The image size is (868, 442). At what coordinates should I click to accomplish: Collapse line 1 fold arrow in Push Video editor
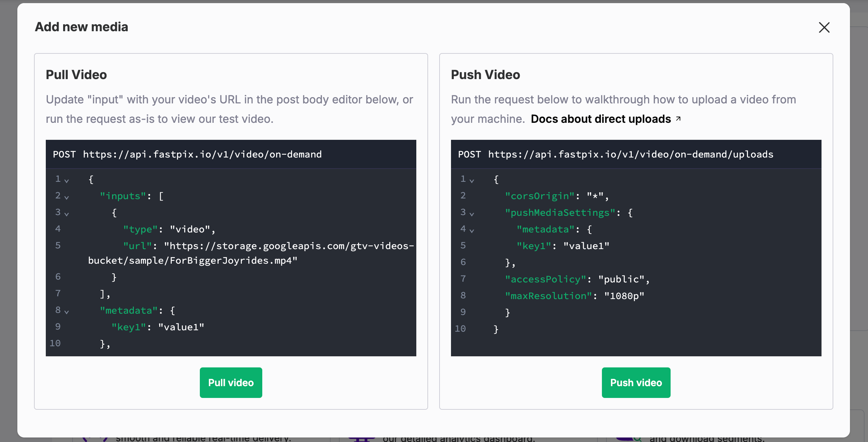(x=472, y=181)
